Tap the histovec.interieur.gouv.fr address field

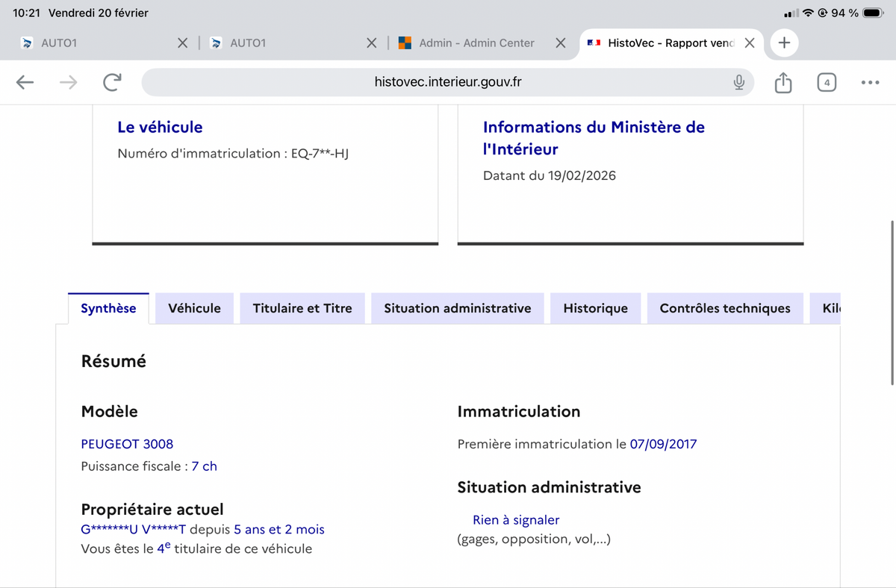click(447, 82)
